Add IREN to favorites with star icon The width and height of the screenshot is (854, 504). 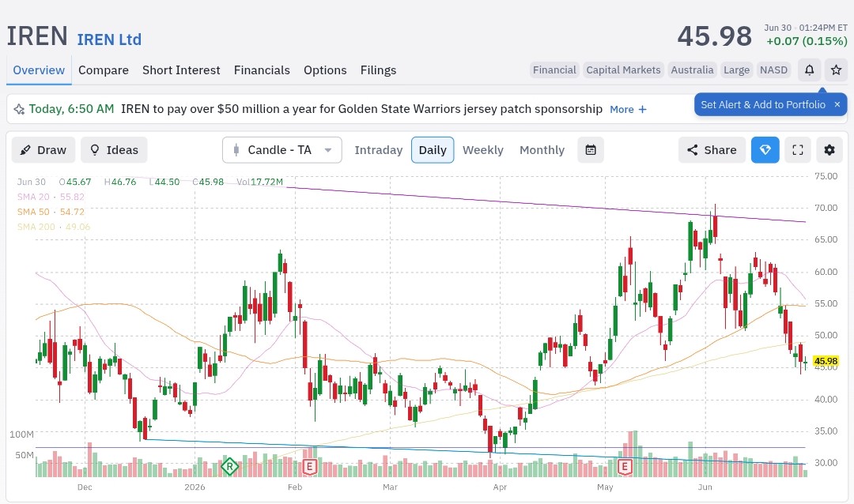tap(836, 70)
